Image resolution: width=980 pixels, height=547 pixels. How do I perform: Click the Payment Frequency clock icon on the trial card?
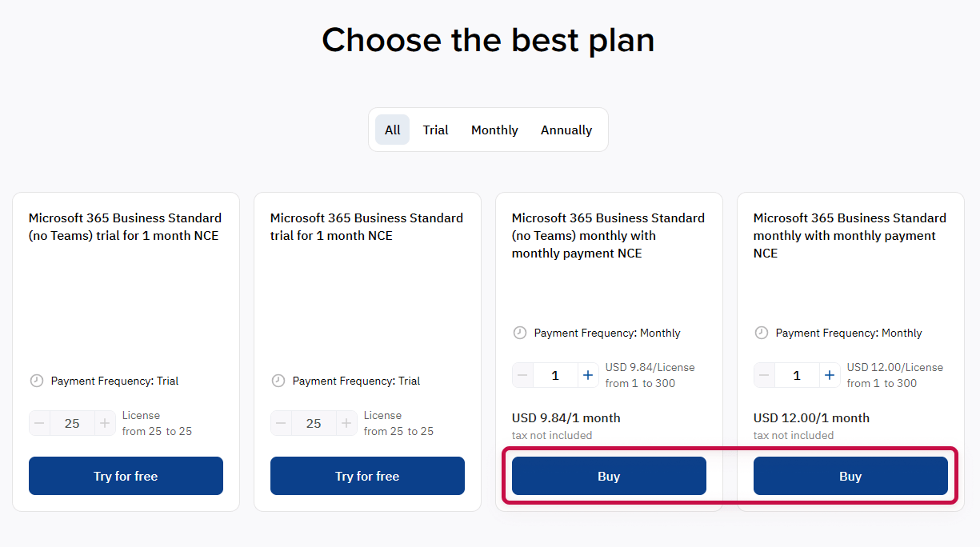tap(278, 381)
